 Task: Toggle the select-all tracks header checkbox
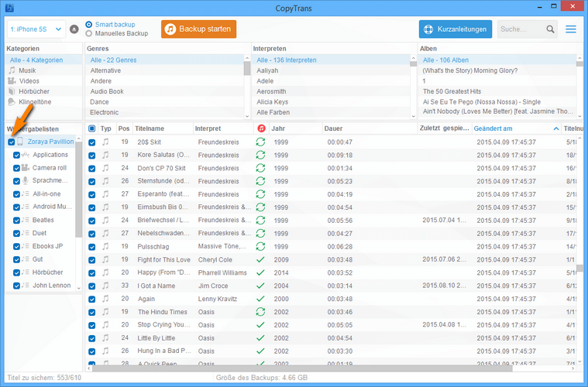coord(92,129)
